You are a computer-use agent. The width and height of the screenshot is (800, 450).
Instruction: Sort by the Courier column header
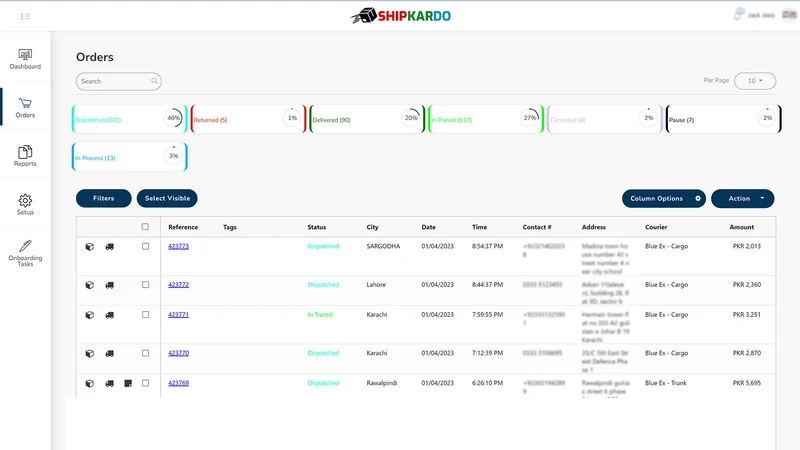point(656,227)
